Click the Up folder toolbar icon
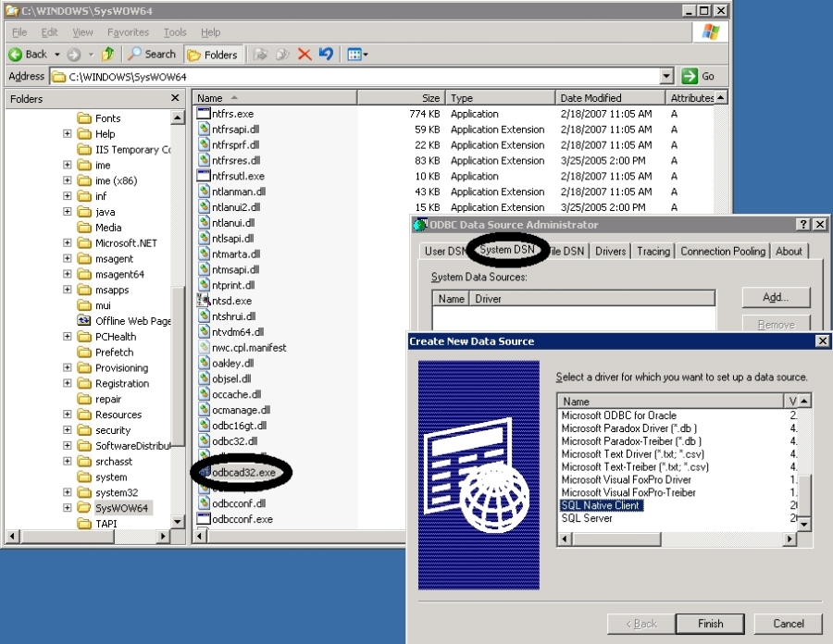 (108, 54)
